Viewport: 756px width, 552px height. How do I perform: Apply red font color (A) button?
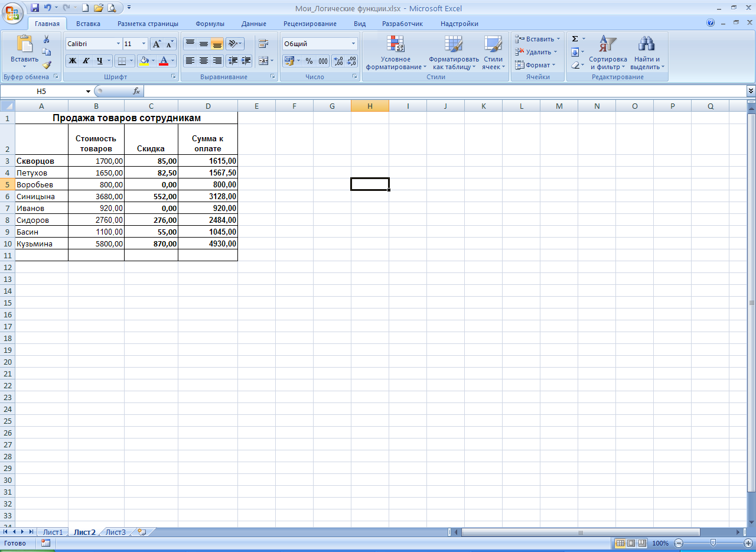point(164,60)
